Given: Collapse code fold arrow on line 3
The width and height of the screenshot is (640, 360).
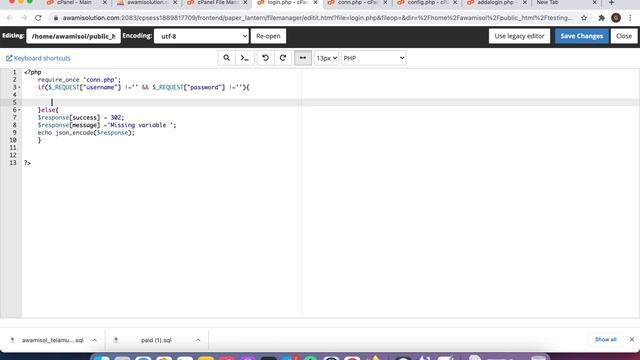Looking at the screenshot, I should (19, 87).
